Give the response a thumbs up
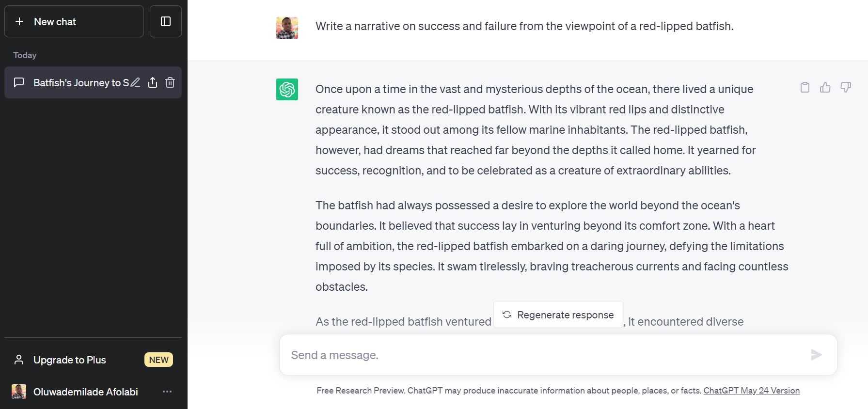The image size is (868, 409). coord(825,87)
